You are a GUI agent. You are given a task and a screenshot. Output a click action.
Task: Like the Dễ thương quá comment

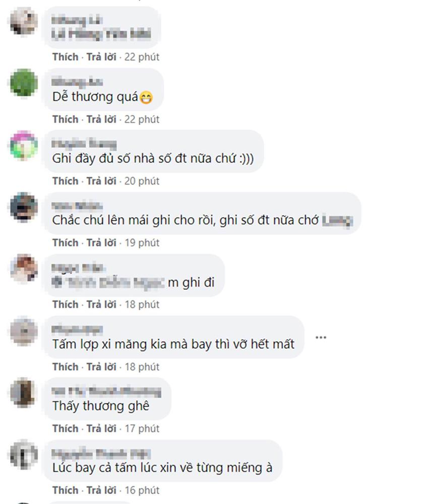(65, 119)
